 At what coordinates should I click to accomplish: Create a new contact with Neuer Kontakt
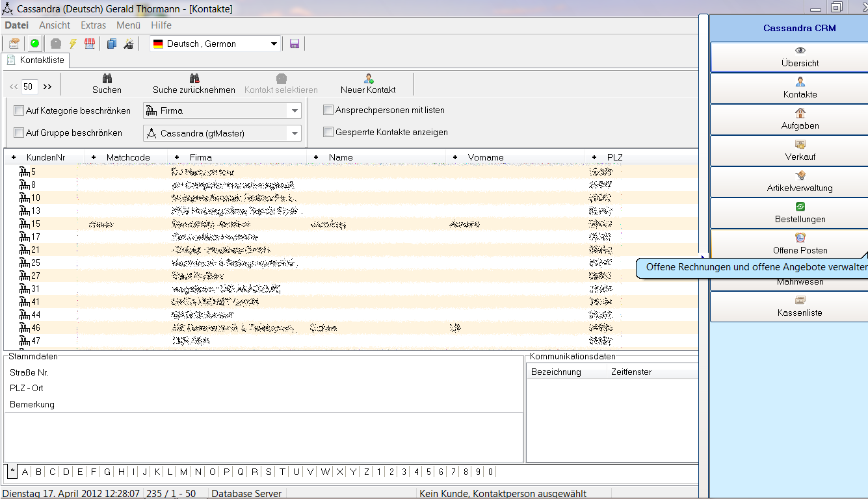[x=368, y=84]
